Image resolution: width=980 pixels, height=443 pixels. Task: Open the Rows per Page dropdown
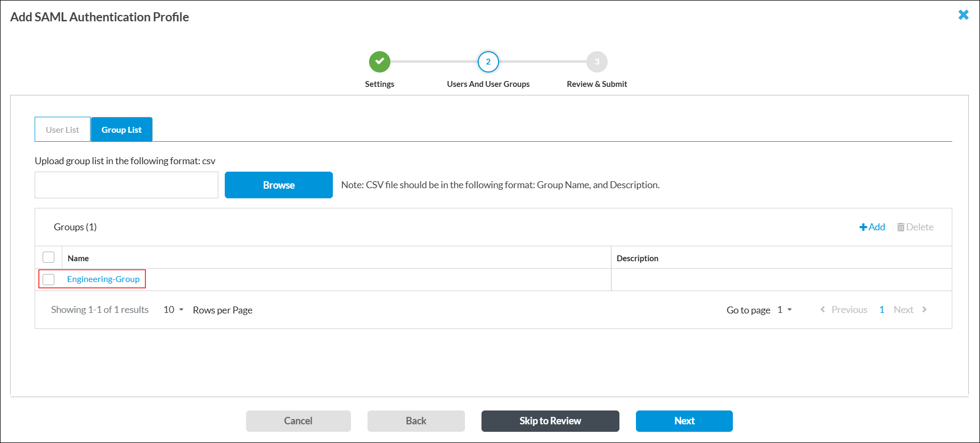[x=174, y=310]
